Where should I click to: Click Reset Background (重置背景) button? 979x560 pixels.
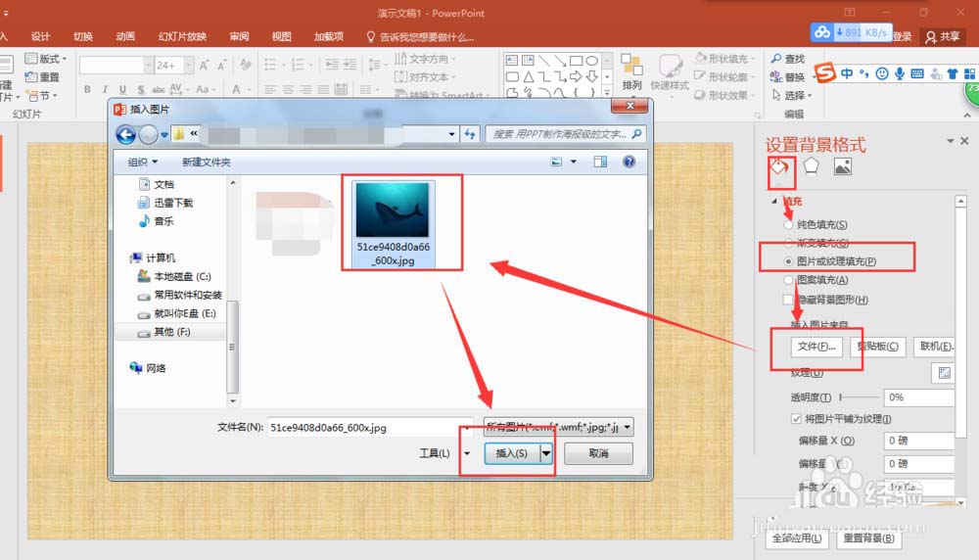click(x=868, y=538)
